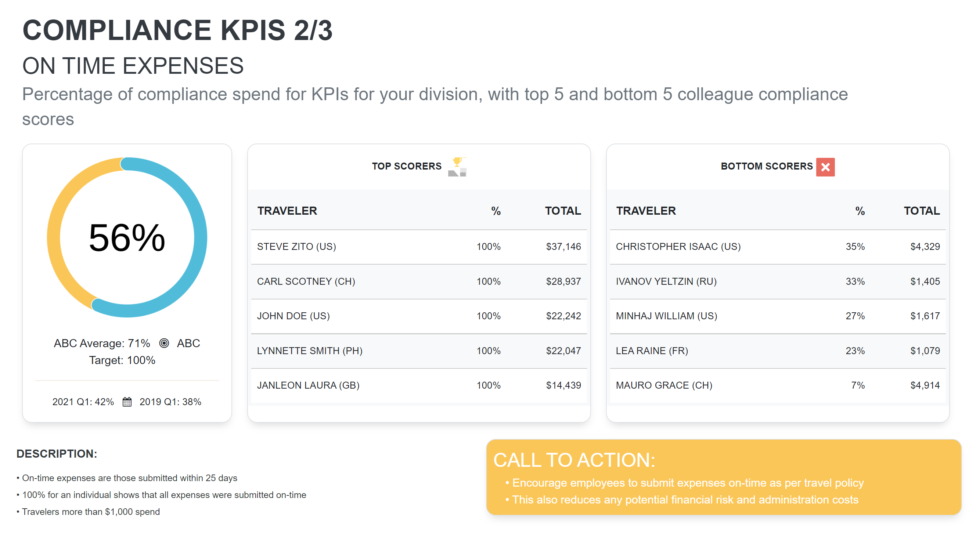Select the Minhaj William (US) row
The height and width of the screenshot is (549, 980).
778,316
